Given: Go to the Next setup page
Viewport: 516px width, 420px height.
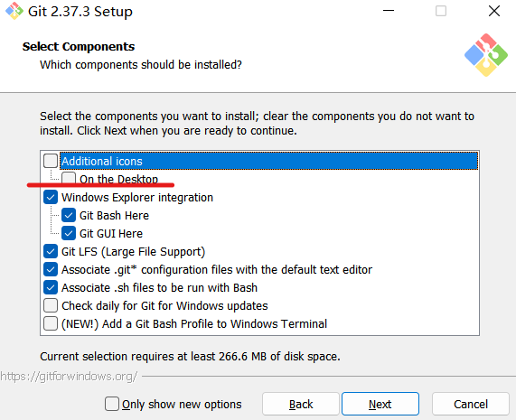Looking at the screenshot, I should click(x=380, y=404).
